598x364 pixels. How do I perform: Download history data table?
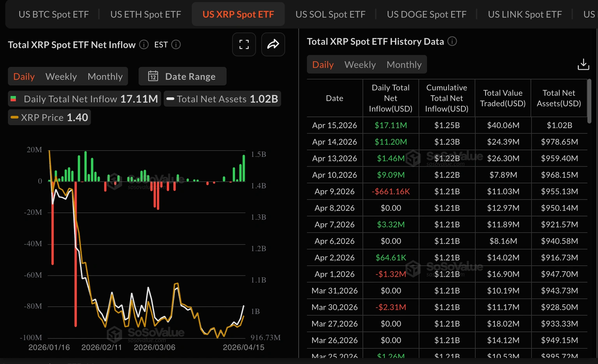[x=583, y=64]
